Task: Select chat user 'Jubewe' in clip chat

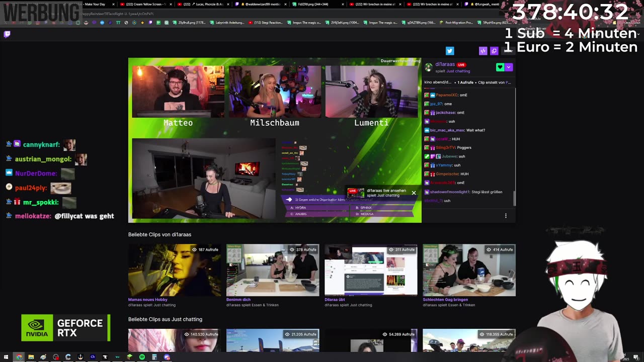Action: [x=449, y=156]
